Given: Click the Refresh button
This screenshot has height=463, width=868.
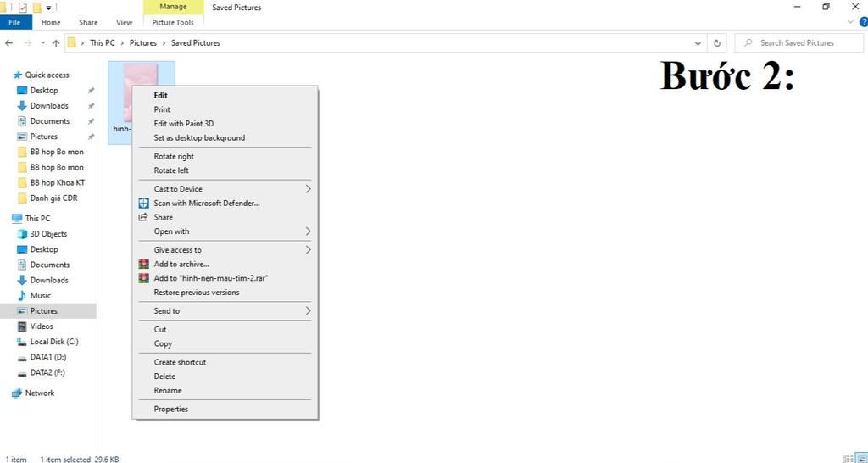Looking at the screenshot, I should pos(717,42).
